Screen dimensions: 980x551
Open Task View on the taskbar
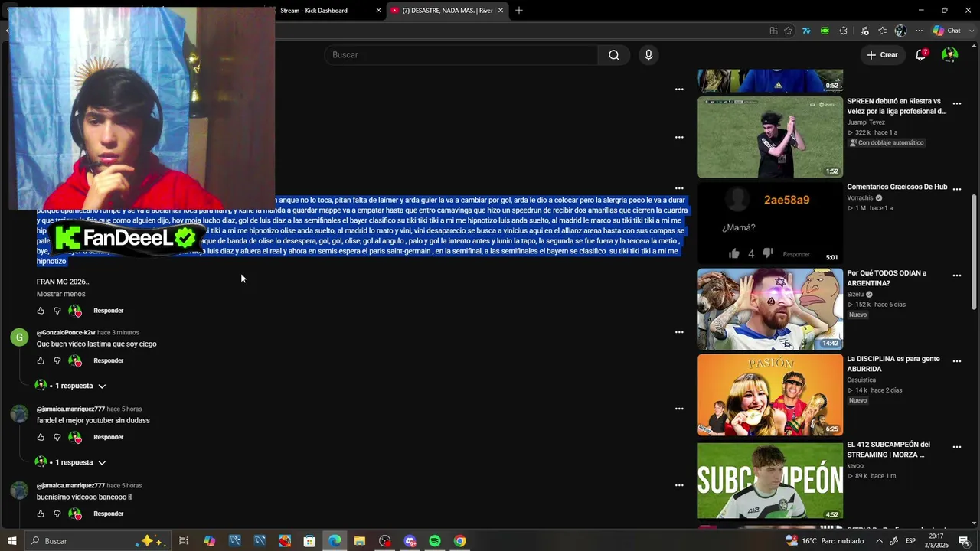184,541
